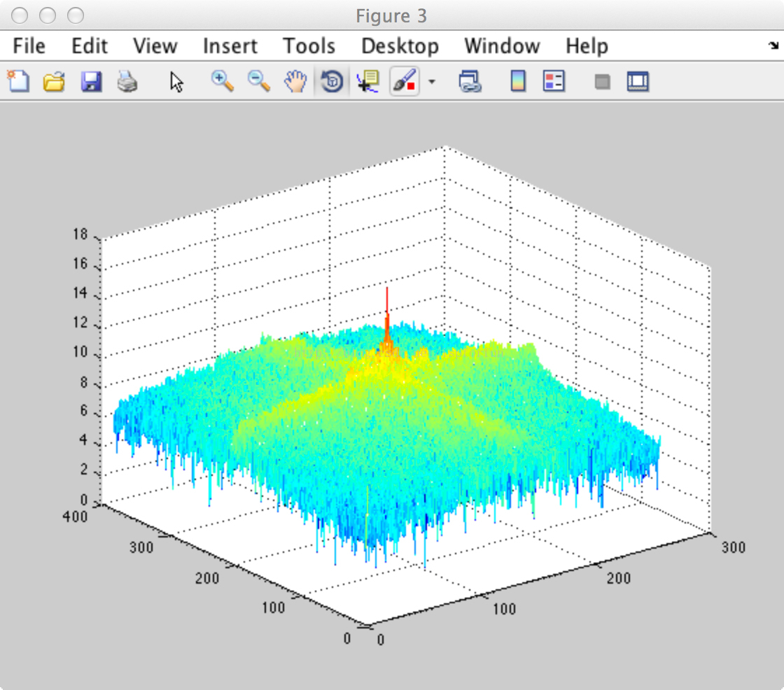Dock the figure using the corner arrow
The height and width of the screenshot is (690, 784).
click(x=773, y=46)
